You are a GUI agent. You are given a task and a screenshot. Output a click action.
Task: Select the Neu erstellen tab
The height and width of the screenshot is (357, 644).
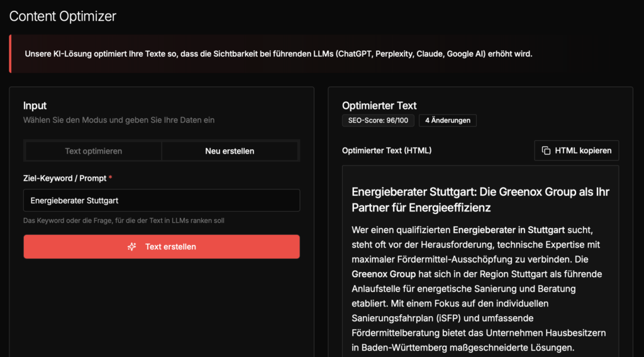point(230,151)
